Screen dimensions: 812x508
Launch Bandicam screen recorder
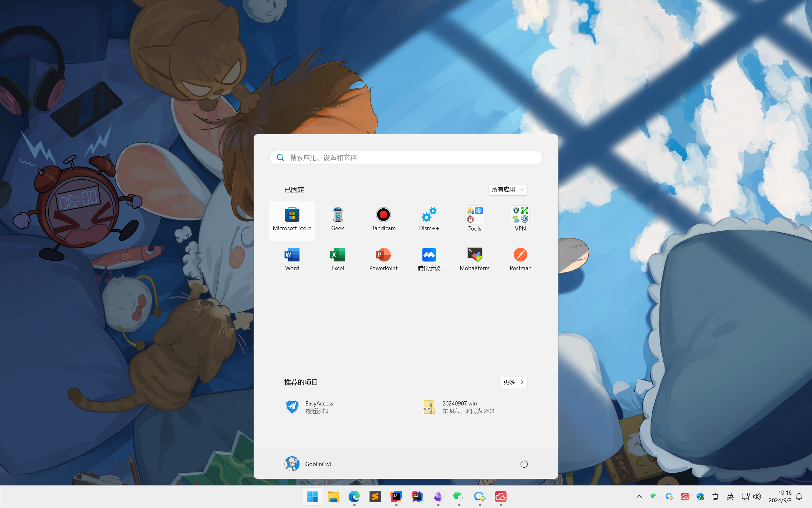click(x=383, y=221)
